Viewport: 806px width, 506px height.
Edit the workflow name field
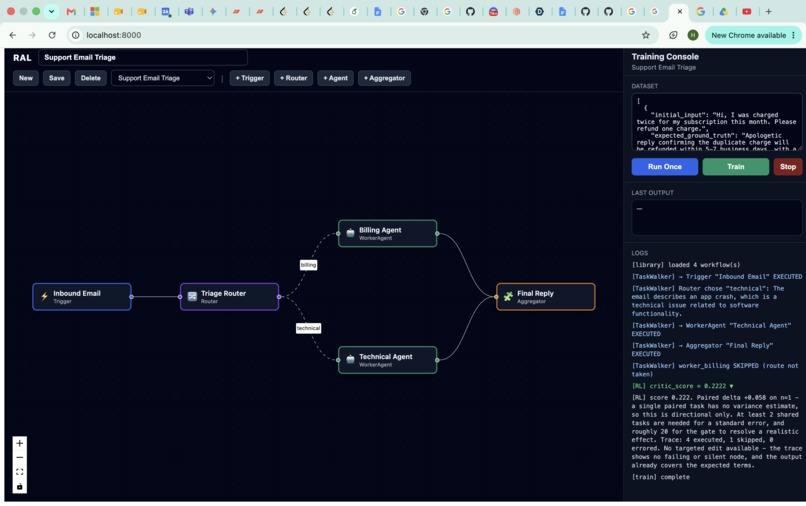[143, 58]
